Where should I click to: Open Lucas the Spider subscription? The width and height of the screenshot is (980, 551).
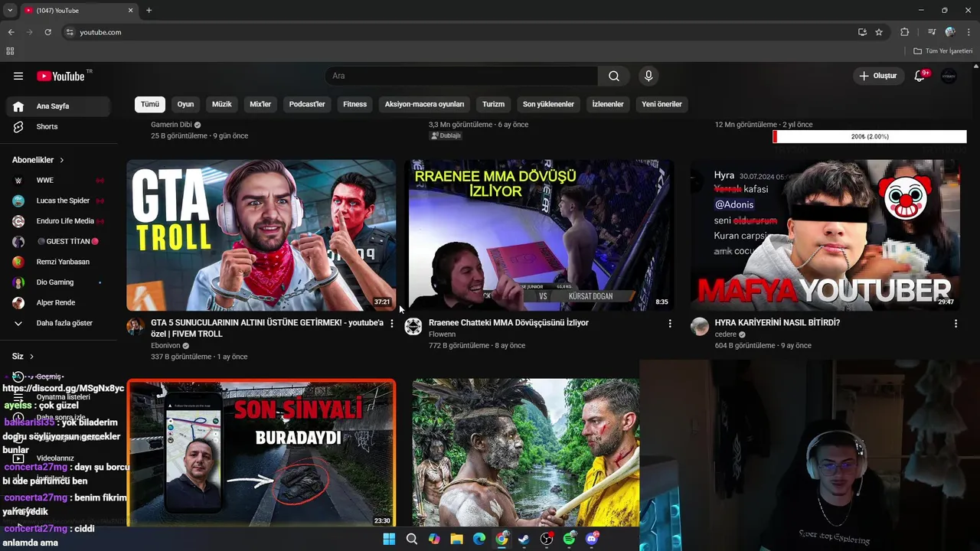coord(58,201)
